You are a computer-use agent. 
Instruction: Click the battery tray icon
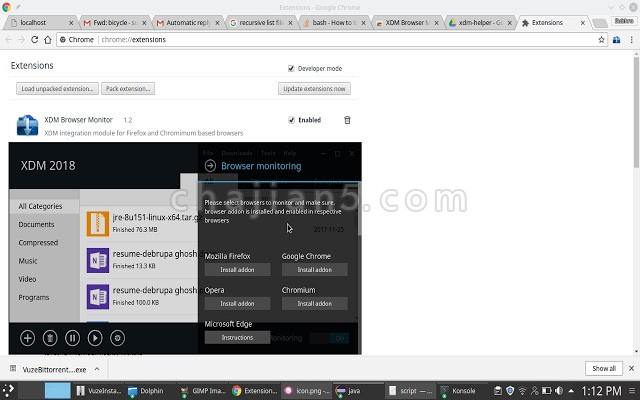click(x=547, y=391)
